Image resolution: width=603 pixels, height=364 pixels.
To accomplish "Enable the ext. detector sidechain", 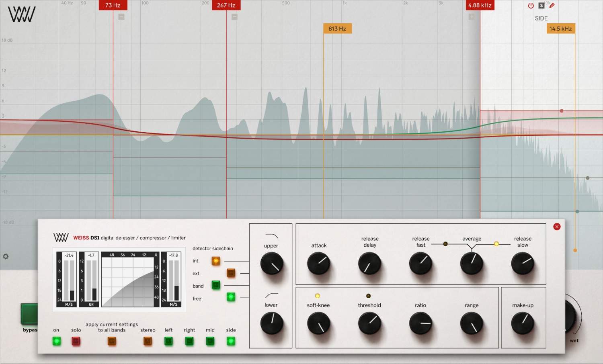I will click(x=231, y=273).
